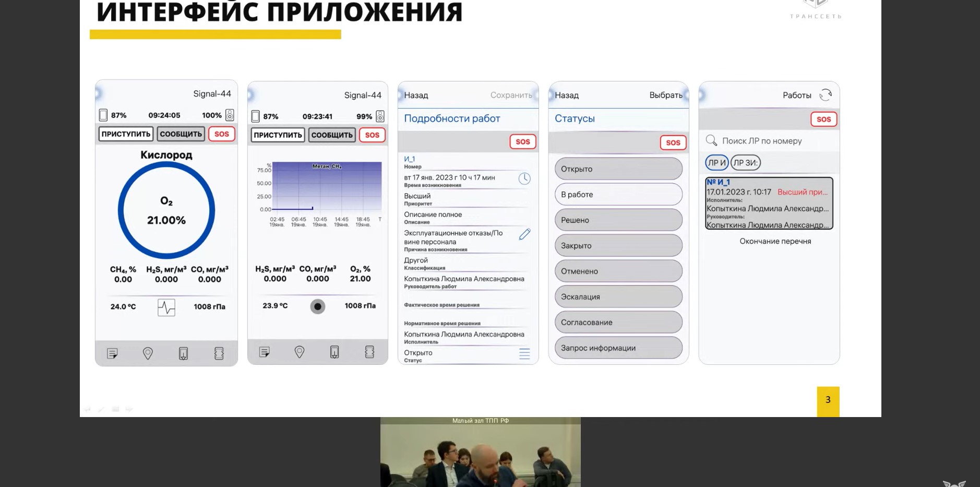Select the Открыто status

[x=618, y=169]
